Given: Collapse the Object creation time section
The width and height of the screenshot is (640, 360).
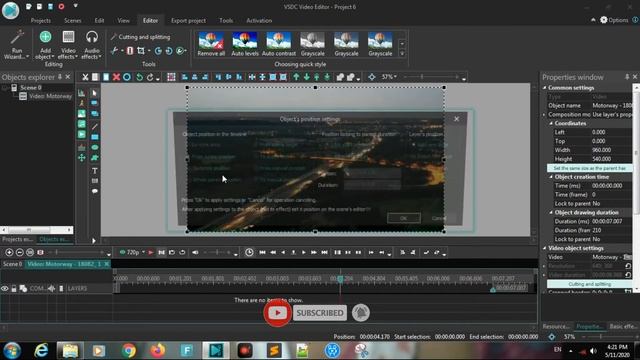Looking at the screenshot, I should point(551,177).
